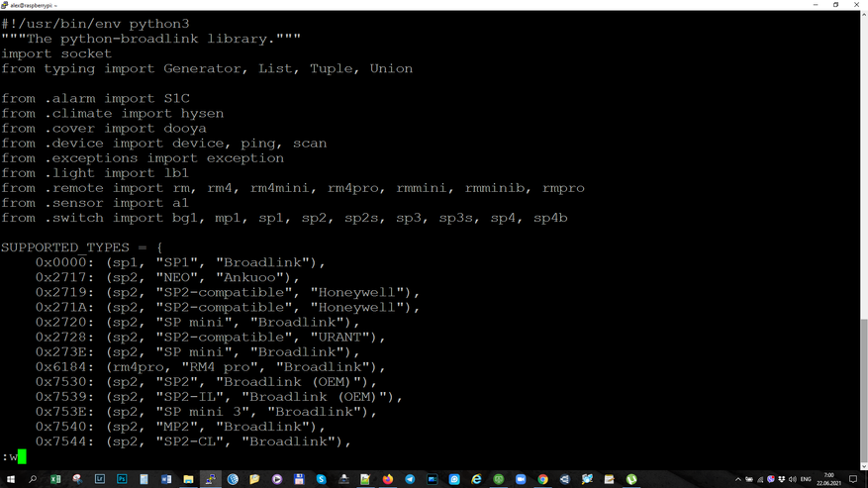Click 'from .light import lb1' line

tap(95, 173)
